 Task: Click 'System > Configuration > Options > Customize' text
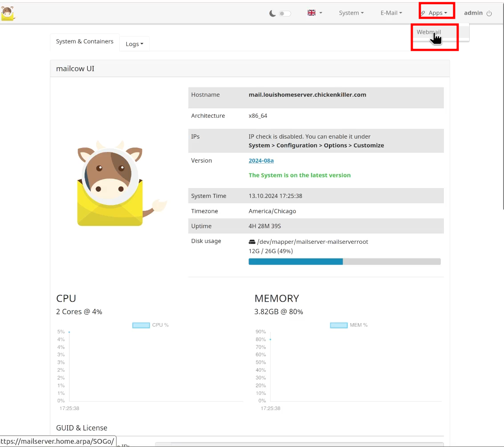(x=316, y=145)
